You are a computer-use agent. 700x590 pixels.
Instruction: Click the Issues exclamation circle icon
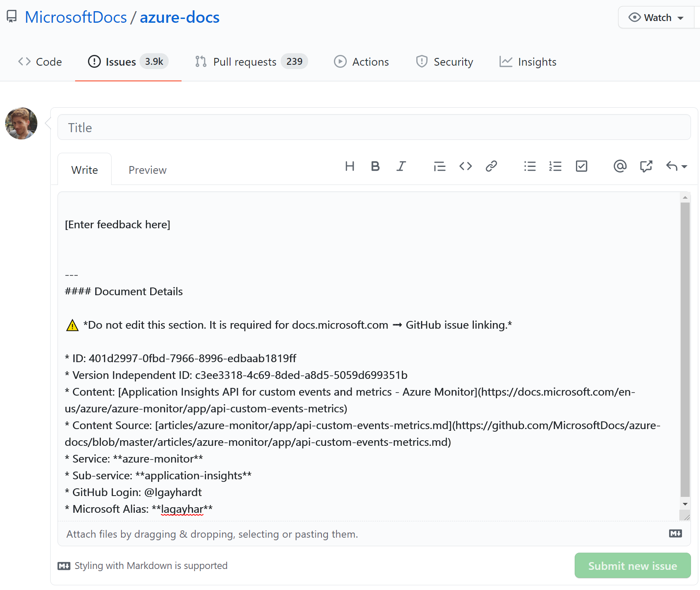pos(94,61)
